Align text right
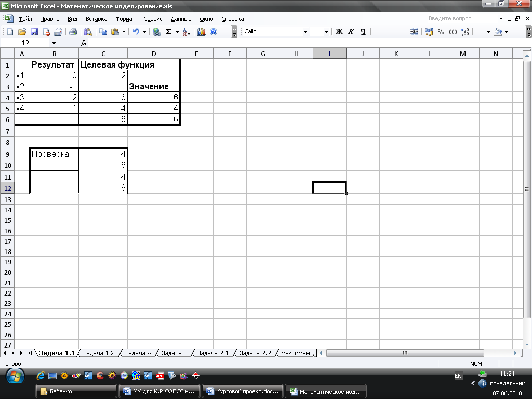The image size is (532, 399). (402, 32)
